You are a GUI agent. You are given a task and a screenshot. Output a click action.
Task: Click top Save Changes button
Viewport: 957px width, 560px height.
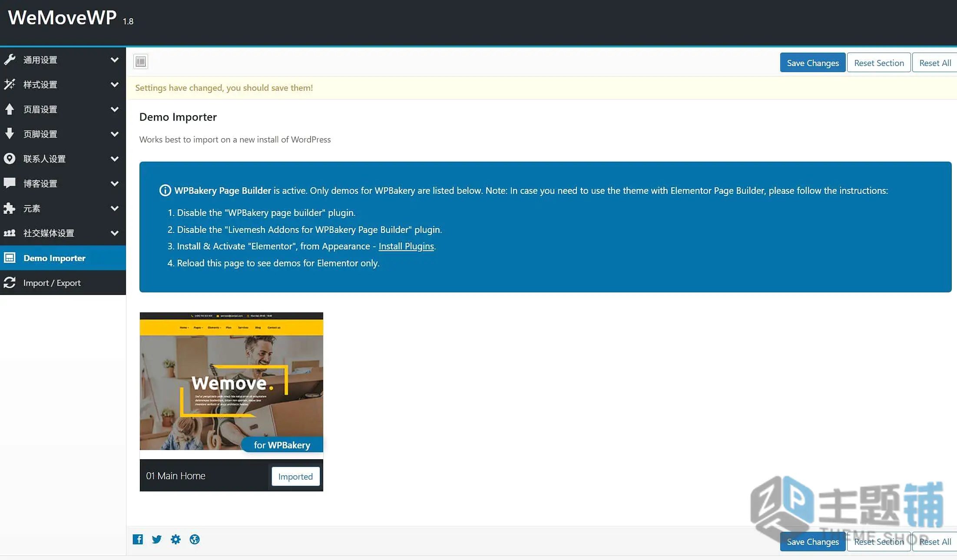point(812,63)
